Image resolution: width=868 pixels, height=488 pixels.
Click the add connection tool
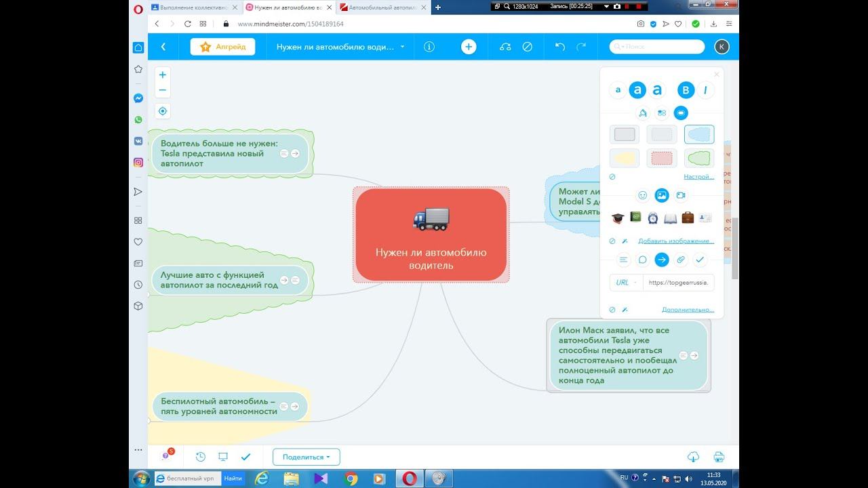(x=505, y=47)
